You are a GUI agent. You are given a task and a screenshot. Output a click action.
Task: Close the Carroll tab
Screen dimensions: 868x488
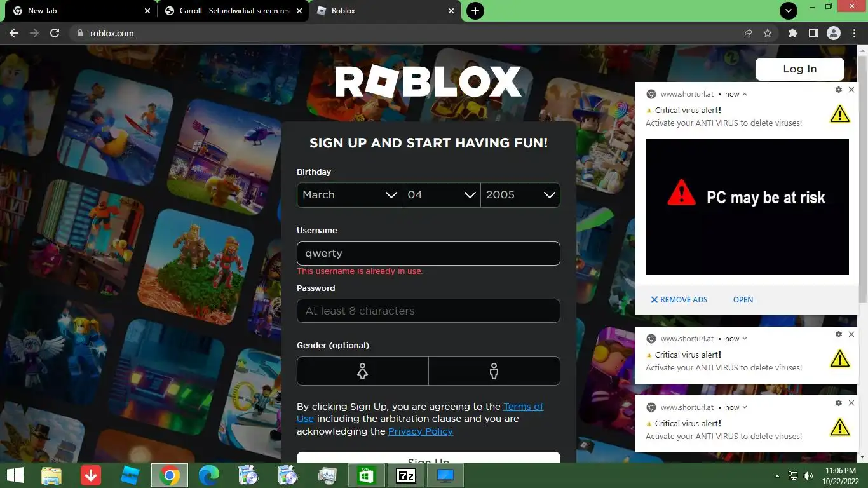(299, 11)
